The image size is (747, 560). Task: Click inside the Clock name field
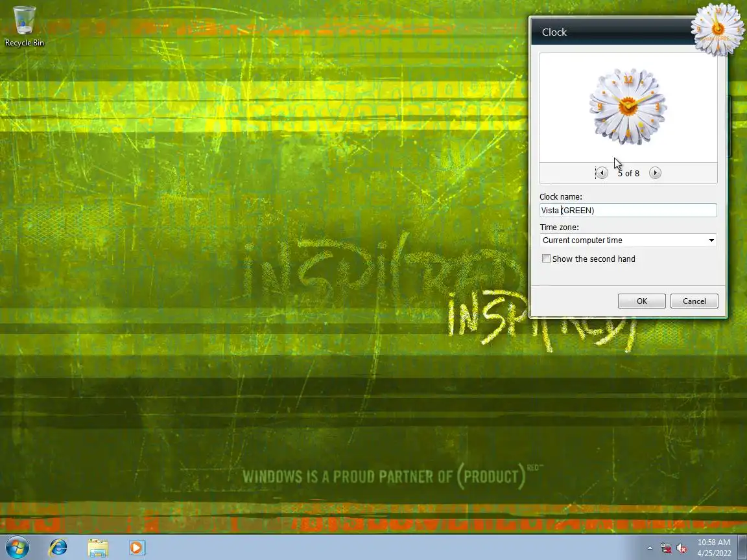click(x=628, y=211)
